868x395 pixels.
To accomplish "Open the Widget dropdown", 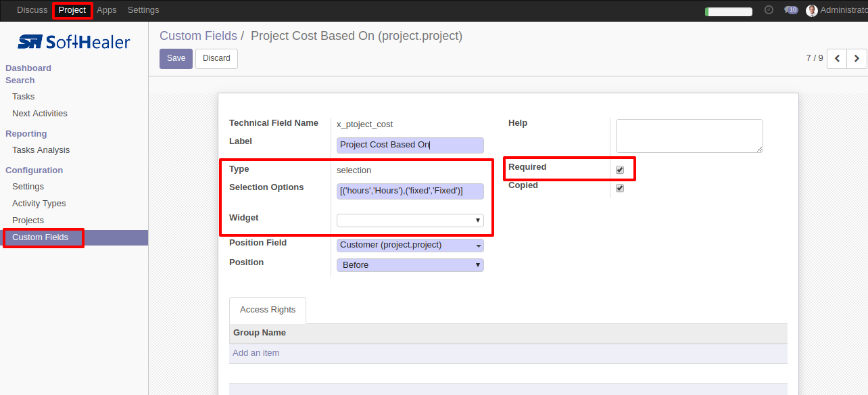I will pos(410,220).
